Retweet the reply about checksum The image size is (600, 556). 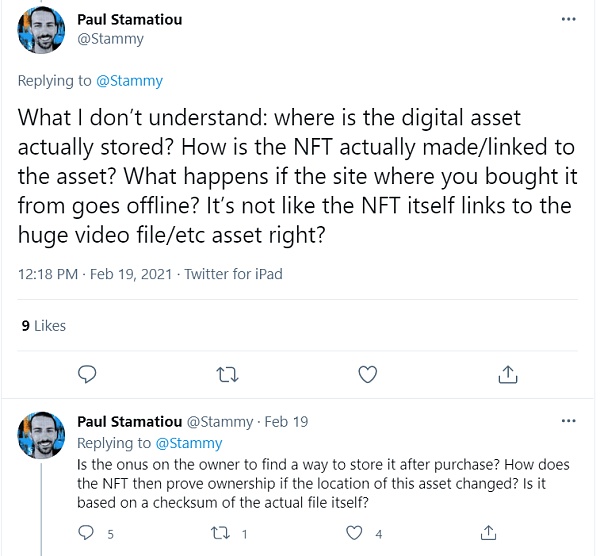click(x=220, y=533)
